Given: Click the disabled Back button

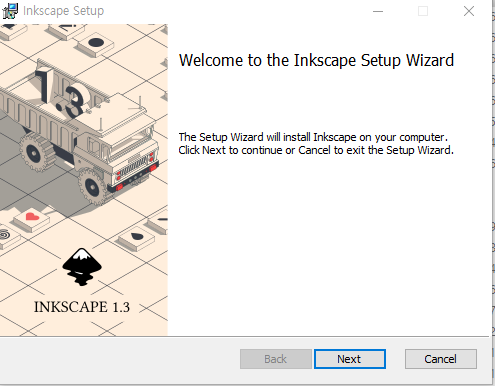Looking at the screenshot, I should click(x=276, y=359).
